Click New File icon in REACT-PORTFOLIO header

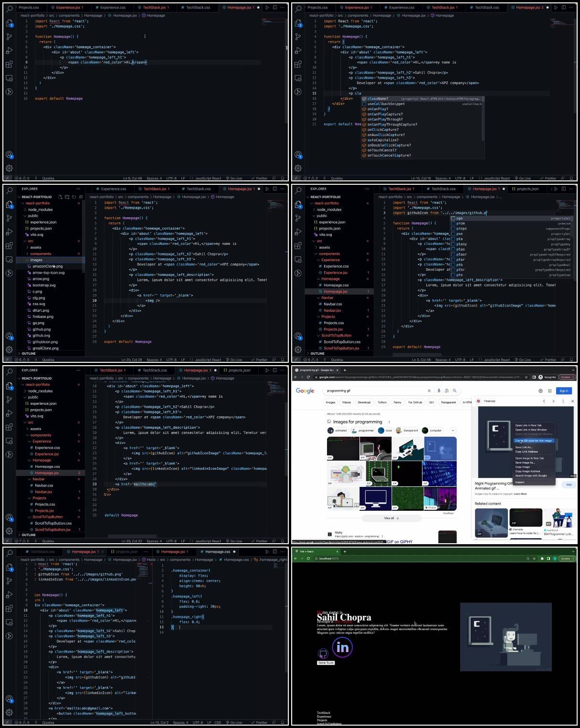coord(60,197)
